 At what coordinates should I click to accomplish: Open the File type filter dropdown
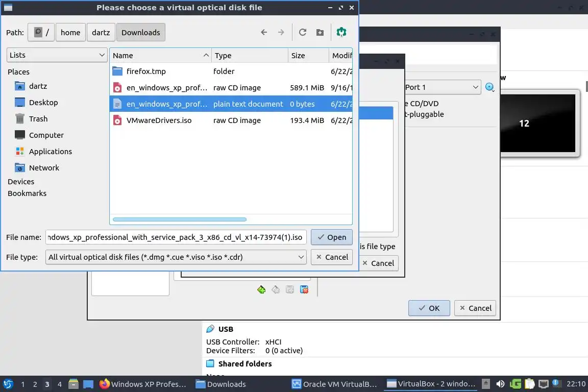click(x=176, y=257)
